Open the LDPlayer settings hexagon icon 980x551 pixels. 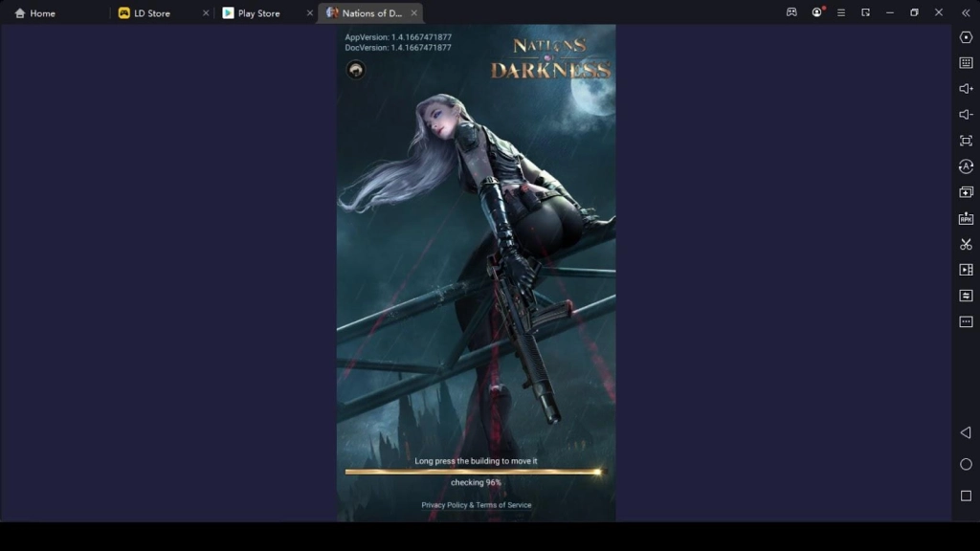(x=966, y=36)
